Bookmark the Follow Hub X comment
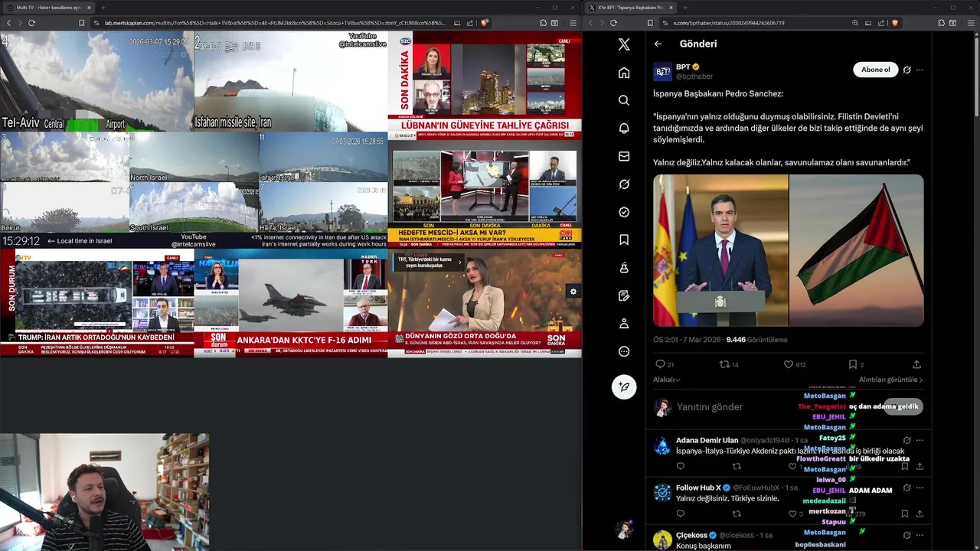This screenshot has height=551, width=980. (904, 514)
